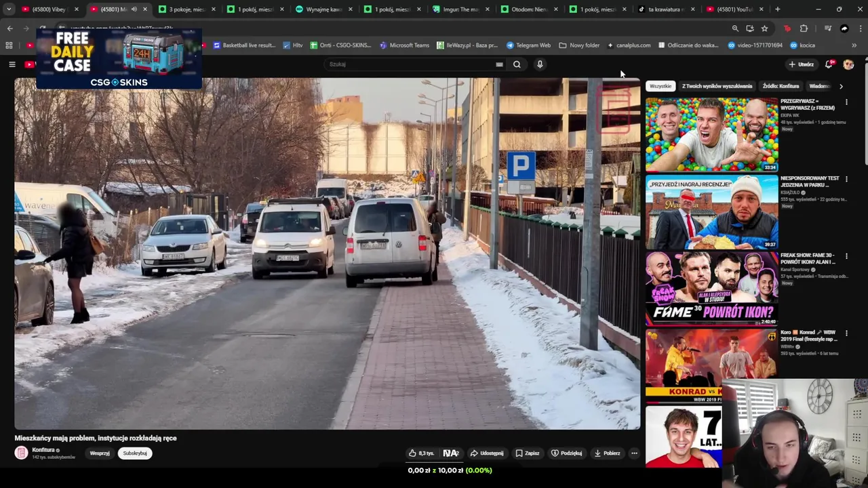Open new browser tab with plus
868x488 pixels.
(777, 9)
